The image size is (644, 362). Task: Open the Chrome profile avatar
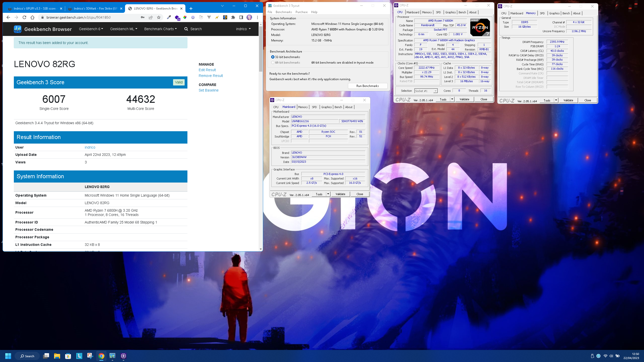(249, 17)
